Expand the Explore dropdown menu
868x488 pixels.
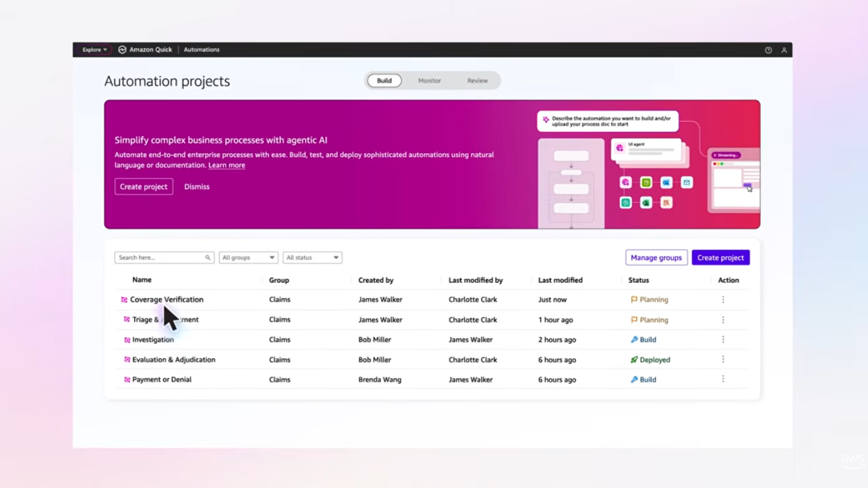(x=94, y=50)
